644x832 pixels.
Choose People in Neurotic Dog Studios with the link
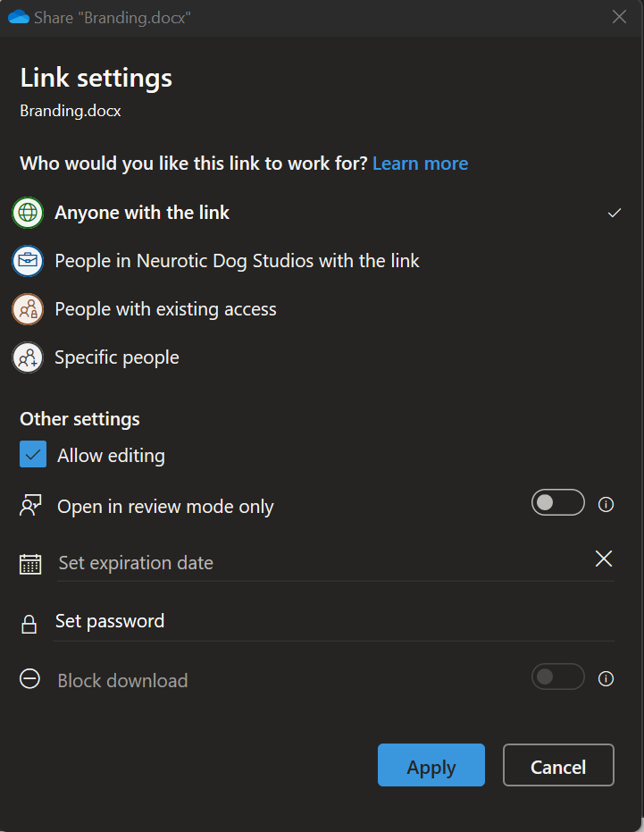pos(237,261)
